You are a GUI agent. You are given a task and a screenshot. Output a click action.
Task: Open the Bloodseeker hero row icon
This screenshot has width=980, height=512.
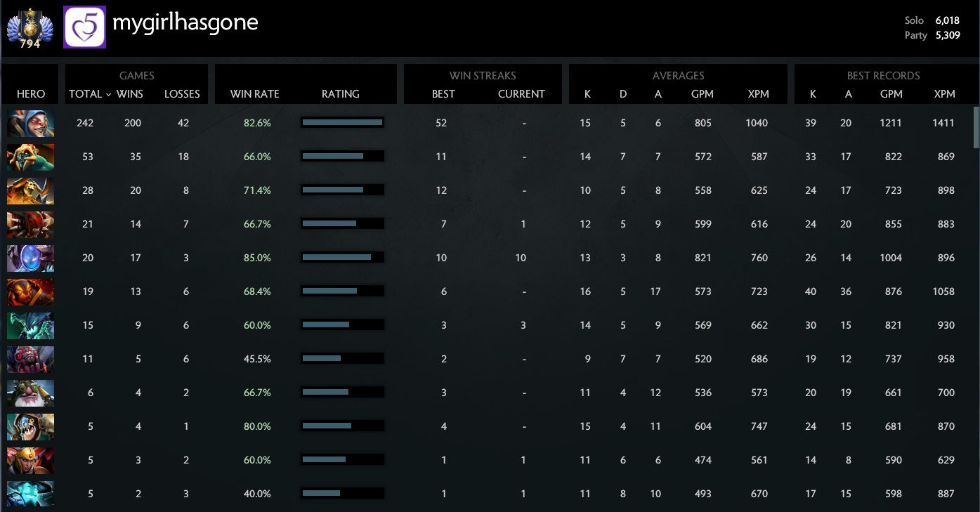point(30,224)
